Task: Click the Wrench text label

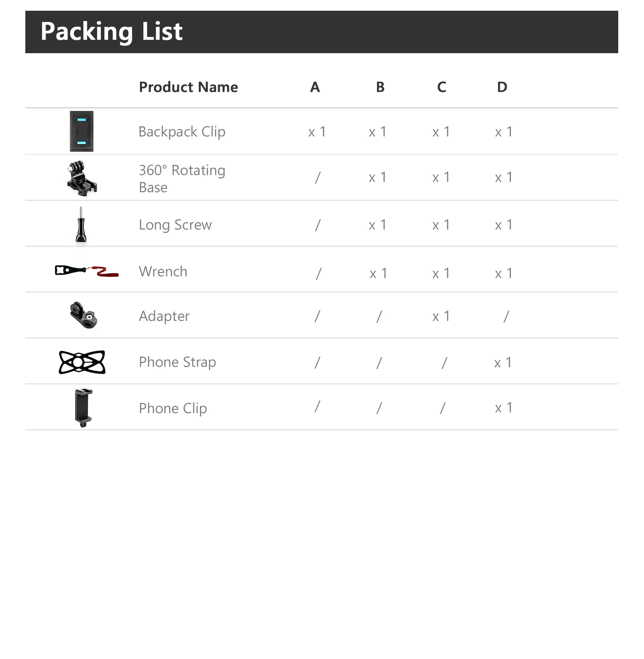Action: tap(163, 272)
